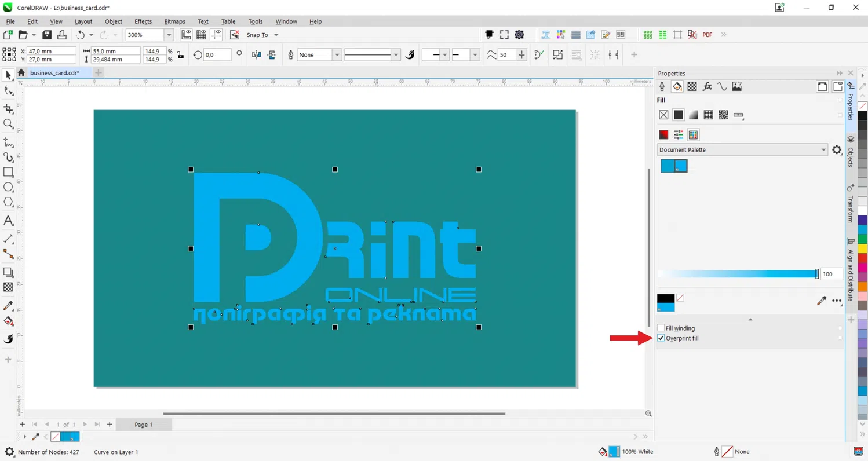Click Mirror vertically icon
Viewport: 868px width, 461px height.
click(x=272, y=54)
